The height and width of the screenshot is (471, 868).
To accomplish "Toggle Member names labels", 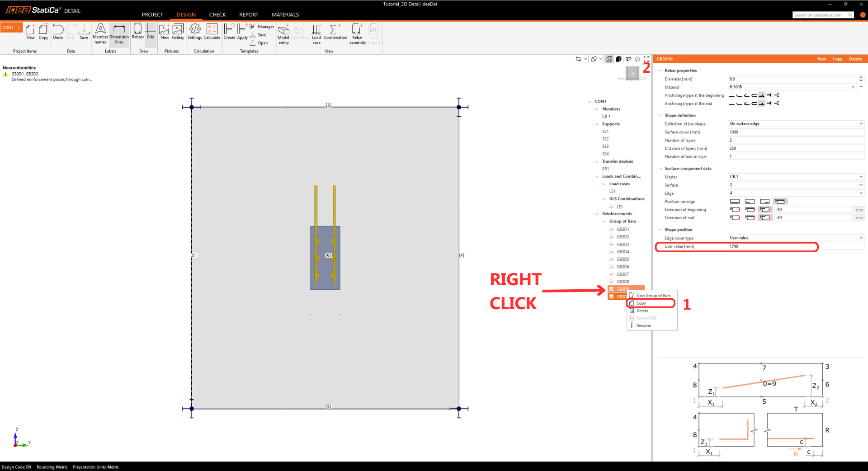I will tap(100, 34).
